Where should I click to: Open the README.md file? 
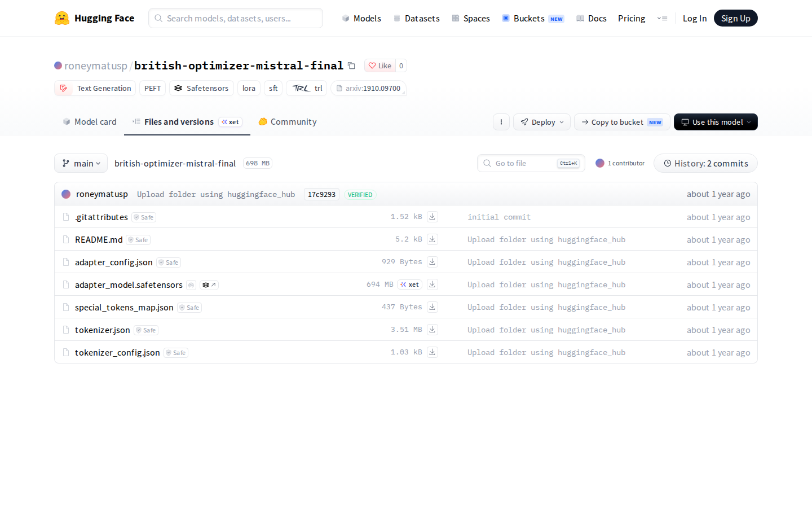[x=99, y=239]
